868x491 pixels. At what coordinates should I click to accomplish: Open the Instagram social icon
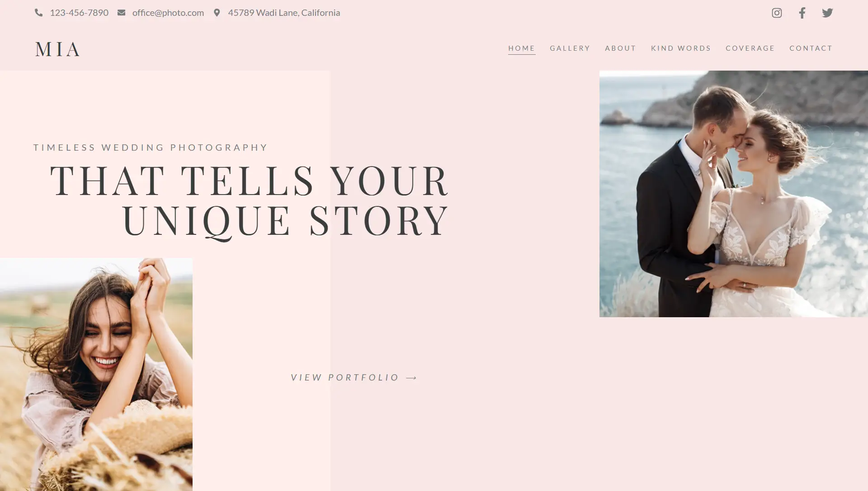click(777, 13)
